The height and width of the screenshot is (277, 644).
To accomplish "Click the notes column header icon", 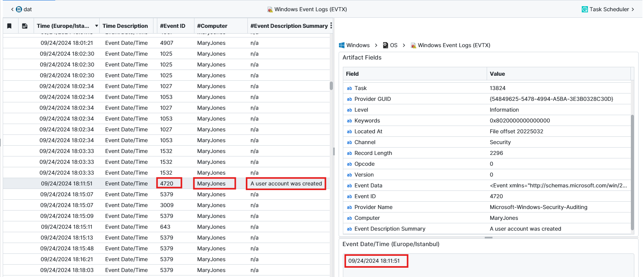I will (x=25, y=26).
